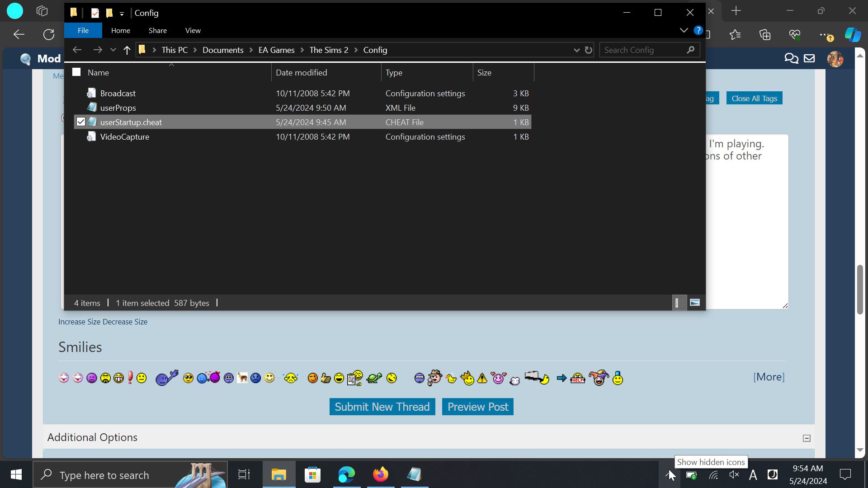Open the File menu in Explorer

coord(83,30)
